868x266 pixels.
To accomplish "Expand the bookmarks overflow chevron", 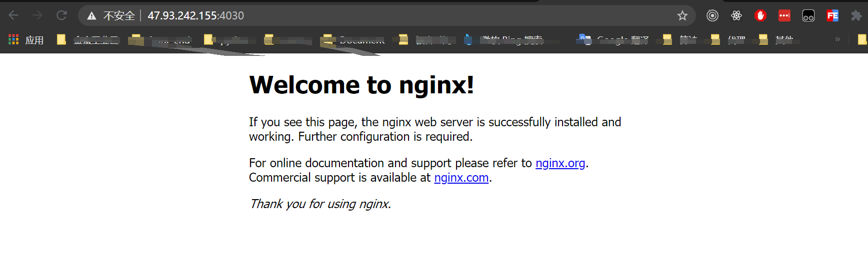I will [837, 39].
